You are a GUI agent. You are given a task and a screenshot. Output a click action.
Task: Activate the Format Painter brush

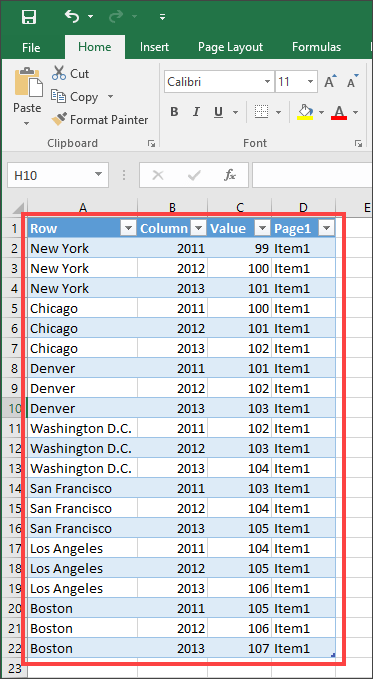pyautogui.click(x=100, y=120)
